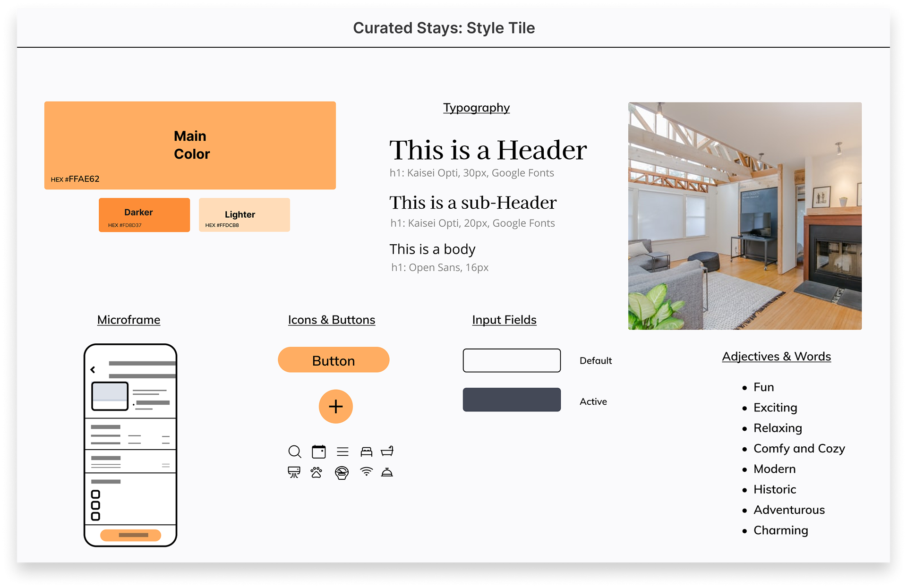The width and height of the screenshot is (907, 588).
Task: Click the back chevron in the microframe
Action: click(93, 369)
